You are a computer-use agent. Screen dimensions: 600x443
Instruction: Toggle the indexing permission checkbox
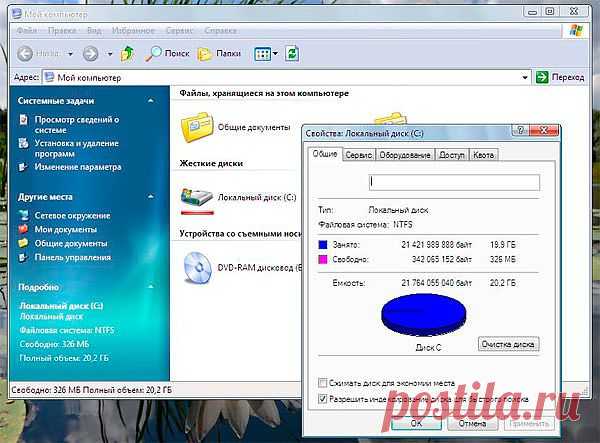(321, 397)
